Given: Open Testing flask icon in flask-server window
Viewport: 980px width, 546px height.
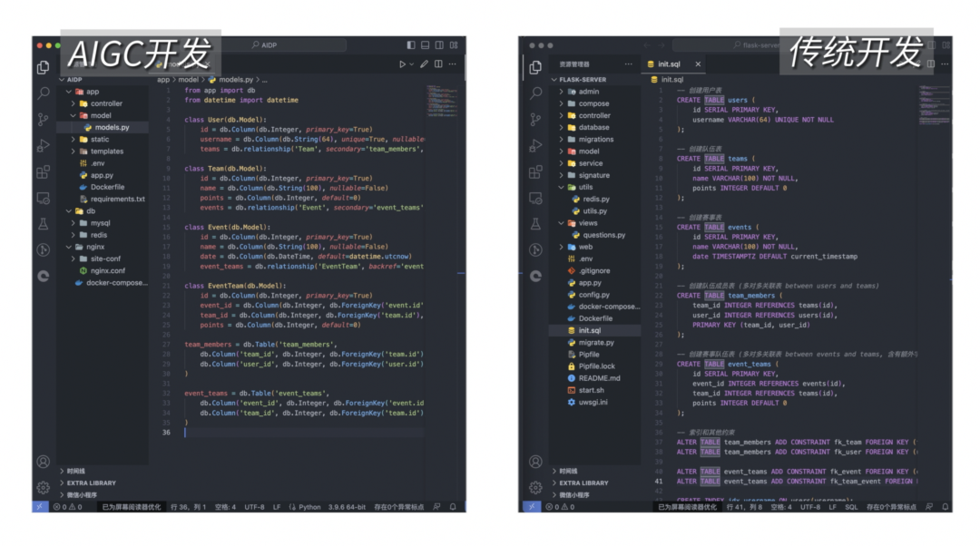Looking at the screenshot, I should click(x=535, y=224).
